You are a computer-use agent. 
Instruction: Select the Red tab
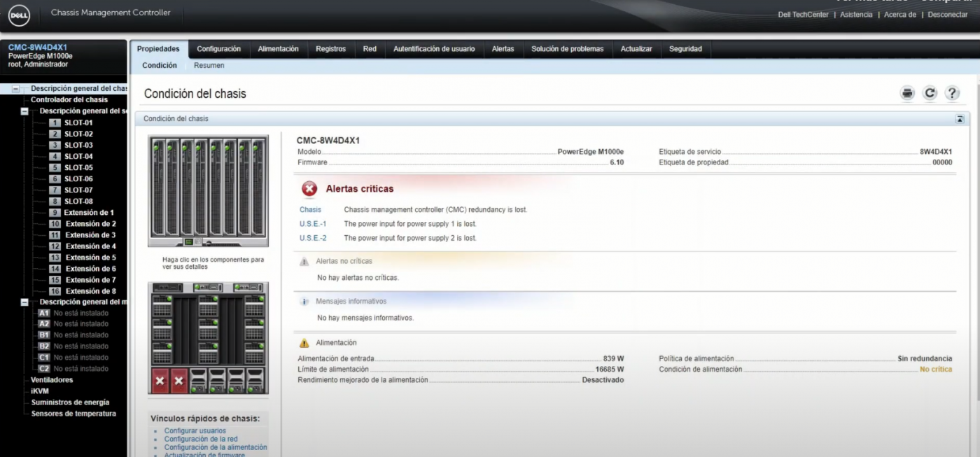[x=370, y=49]
